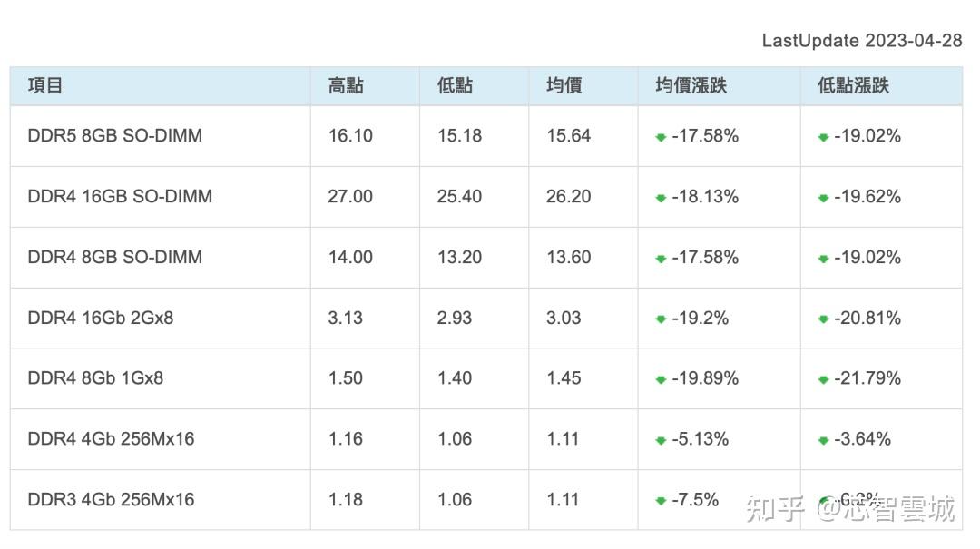The height and width of the screenshot is (549, 980).
Task: Click the 低點 column header
Action: click(x=455, y=86)
